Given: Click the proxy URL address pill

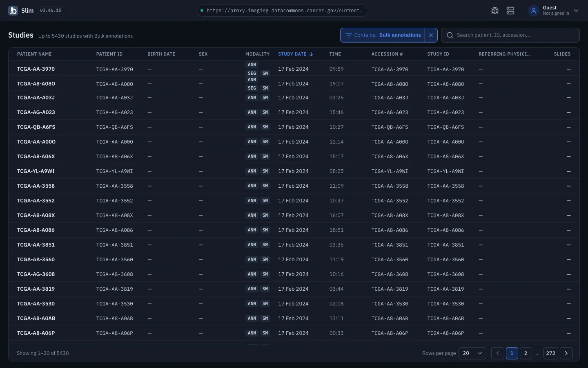Looking at the screenshot, I should tap(283, 11).
